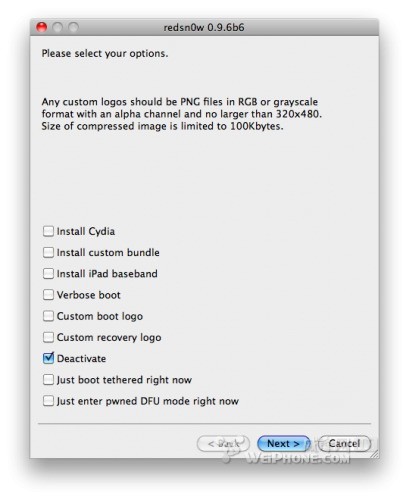This screenshot has width=409, height=500.
Task: Click the Cancel button
Action: (x=344, y=444)
